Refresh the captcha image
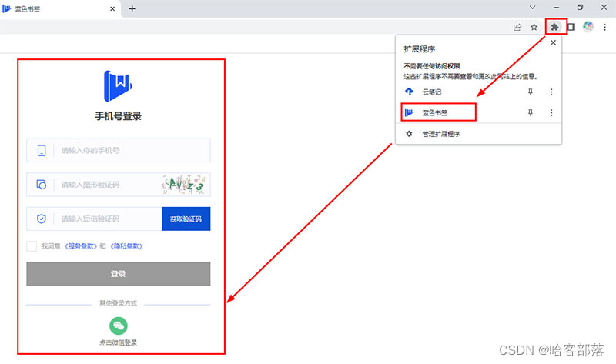 coord(183,184)
